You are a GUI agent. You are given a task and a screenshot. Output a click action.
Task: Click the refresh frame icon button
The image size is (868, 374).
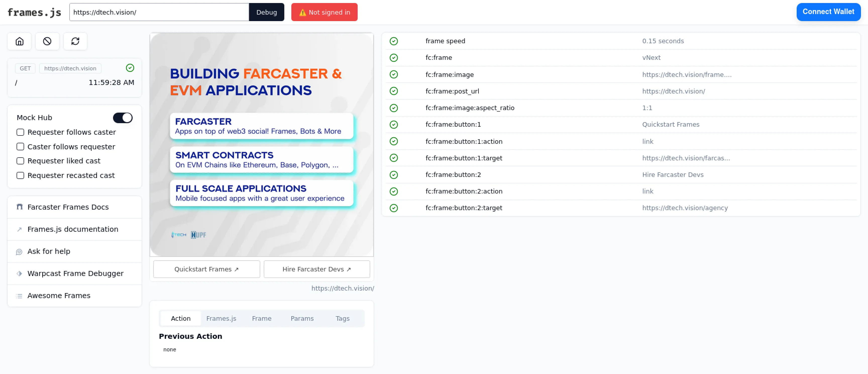pyautogui.click(x=75, y=41)
